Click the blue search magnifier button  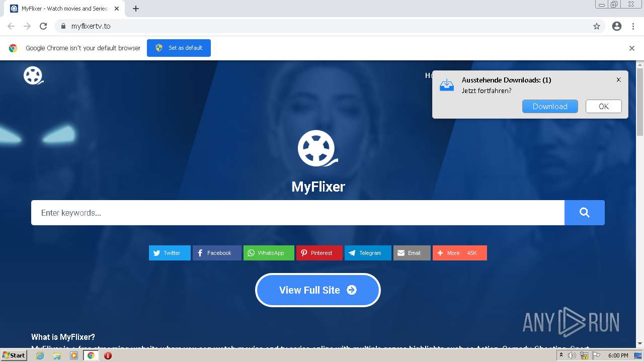point(584,213)
